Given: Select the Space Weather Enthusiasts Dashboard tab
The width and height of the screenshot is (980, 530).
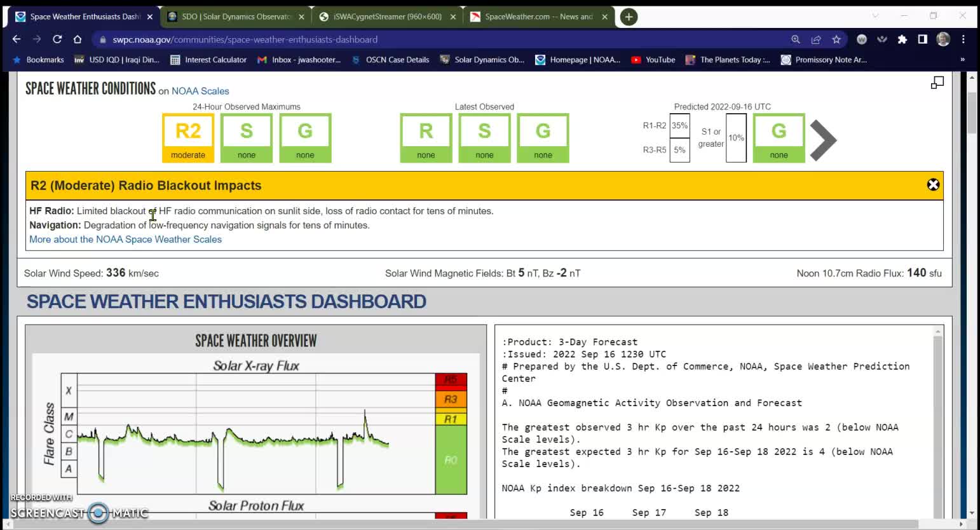Looking at the screenshot, I should coord(85,17).
